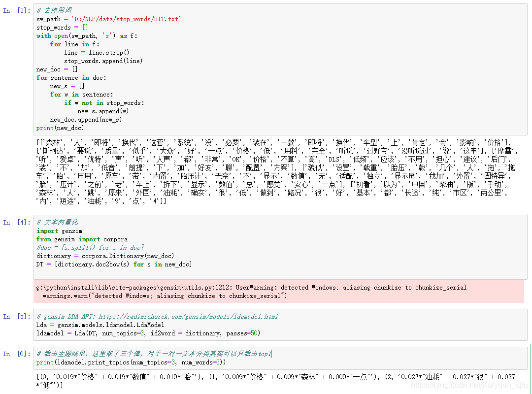Click the '# 去停用词' comment line
This screenshot has height=394, width=532.
(54, 10)
